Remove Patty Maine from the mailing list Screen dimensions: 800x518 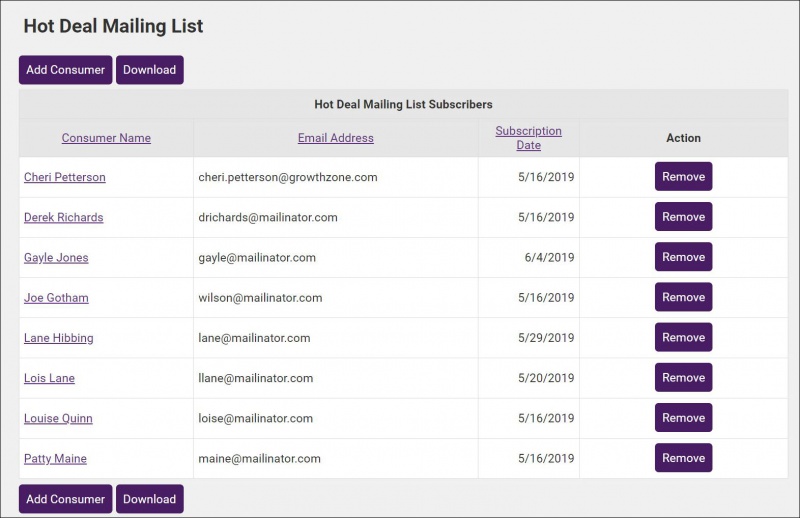(x=683, y=458)
